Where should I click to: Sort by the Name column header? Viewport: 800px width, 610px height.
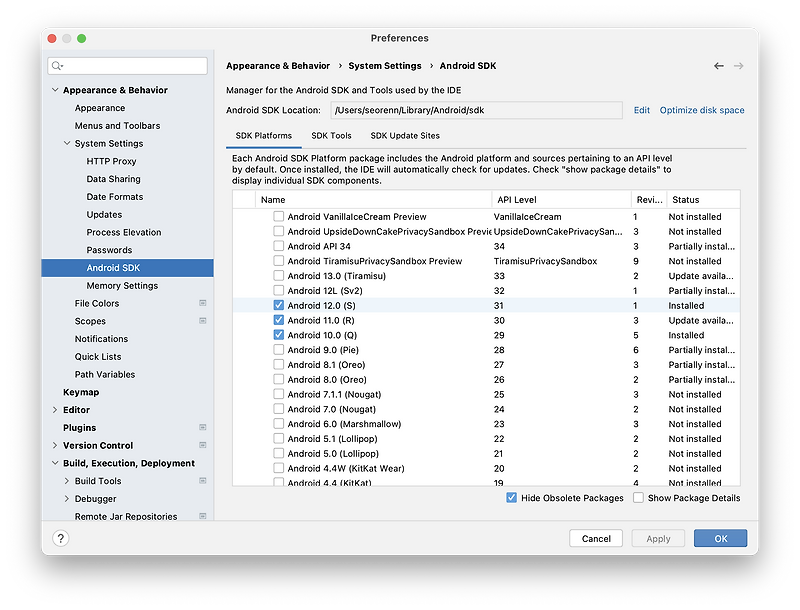[373, 200]
